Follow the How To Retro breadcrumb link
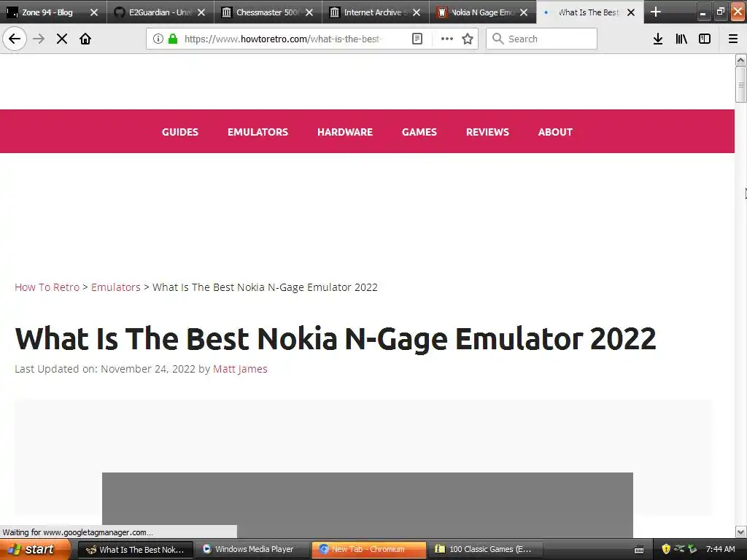The height and width of the screenshot is (560, 747). pyautogui.click(x=47, y=287)
